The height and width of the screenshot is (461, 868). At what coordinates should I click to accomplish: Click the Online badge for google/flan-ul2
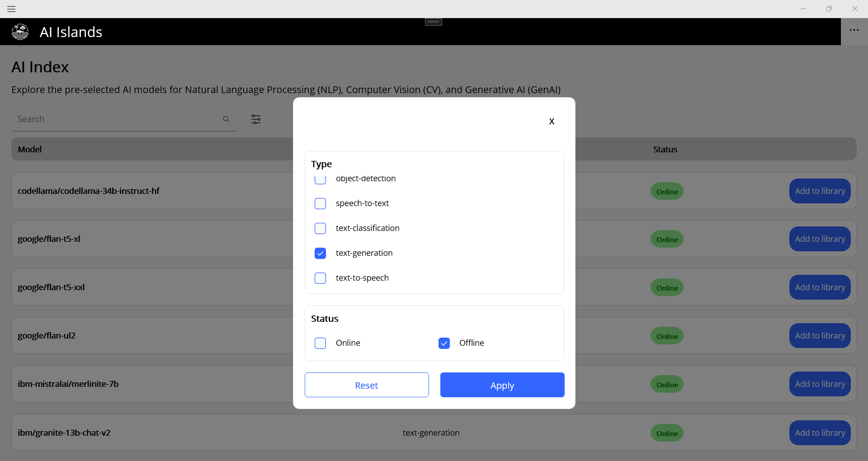pyautogui.click(x=667, y=336)
